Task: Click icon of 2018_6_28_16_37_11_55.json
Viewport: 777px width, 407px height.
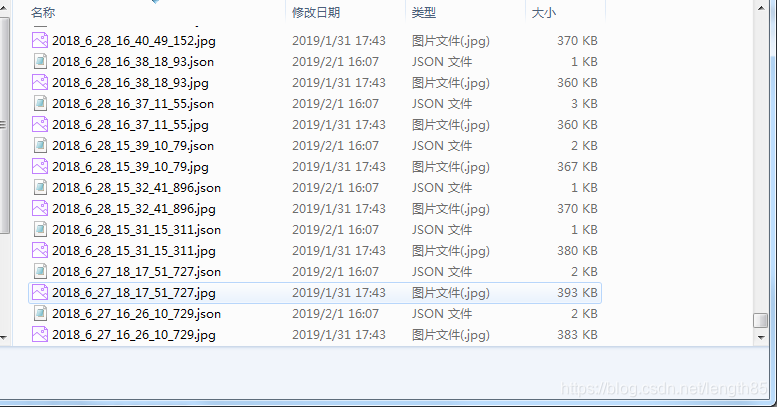Action: pyautogui.click(x=40, y=104)
